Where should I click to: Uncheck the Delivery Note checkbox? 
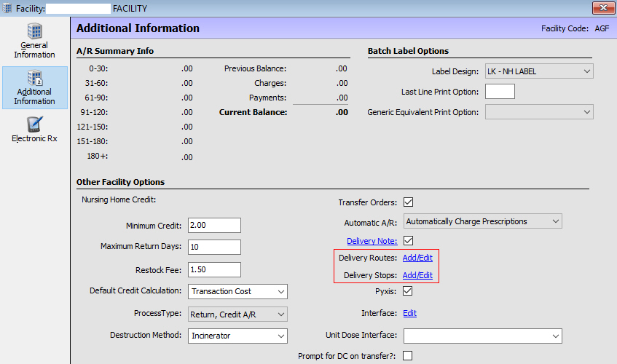point(408,240)
